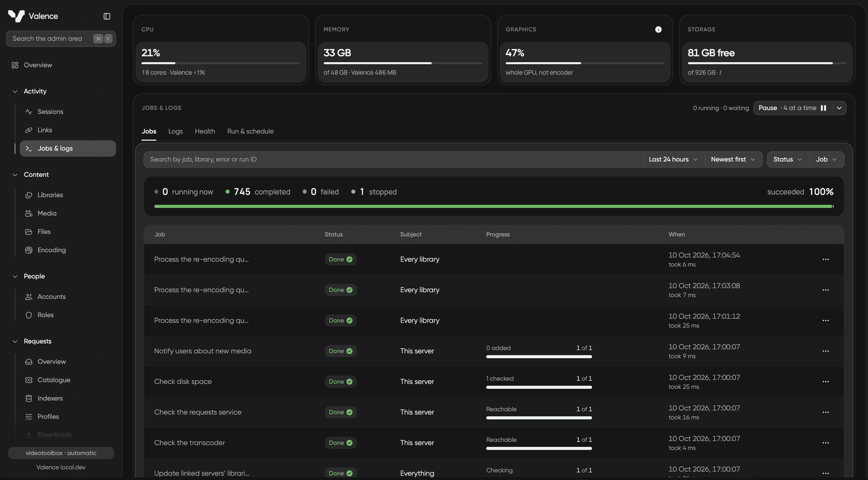Open the Catalogue icon
Screen dimensions: 868x480
coord(29,380)
